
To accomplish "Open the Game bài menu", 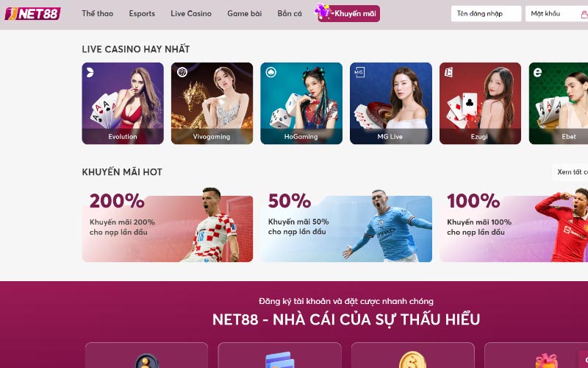I will point(245,13).
